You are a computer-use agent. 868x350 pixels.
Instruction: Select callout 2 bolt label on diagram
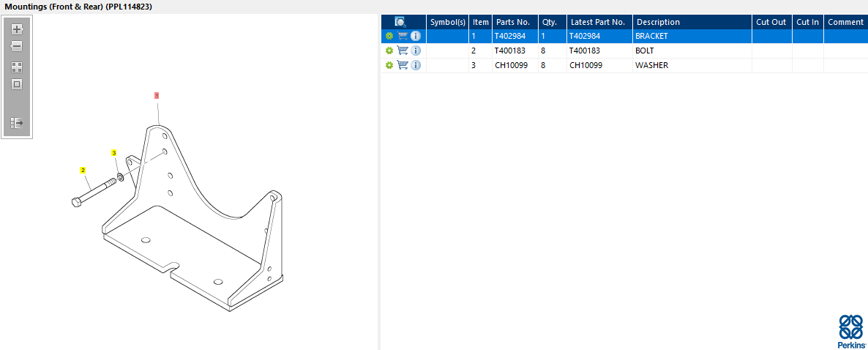pos(83,170)
